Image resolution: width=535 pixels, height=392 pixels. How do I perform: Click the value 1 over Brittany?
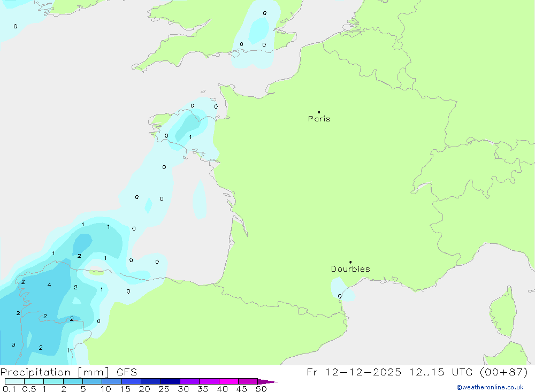(x=190, y=137)
